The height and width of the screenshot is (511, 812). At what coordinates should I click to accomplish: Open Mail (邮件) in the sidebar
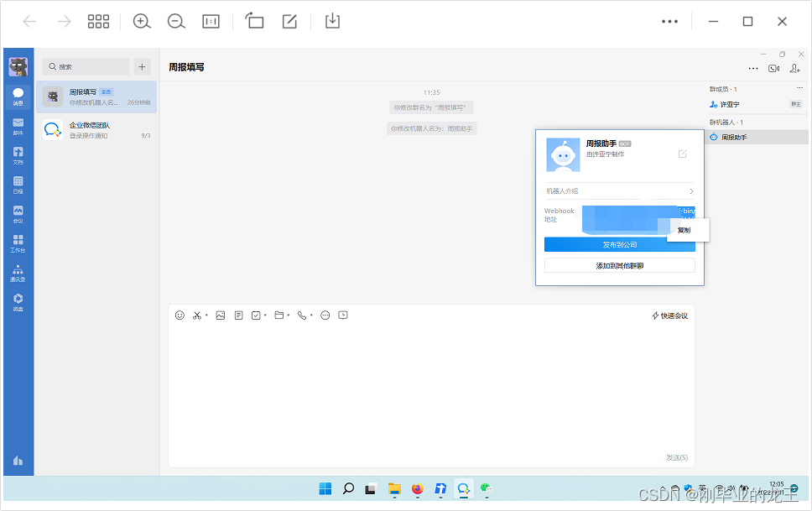click(x=18, y=126)
